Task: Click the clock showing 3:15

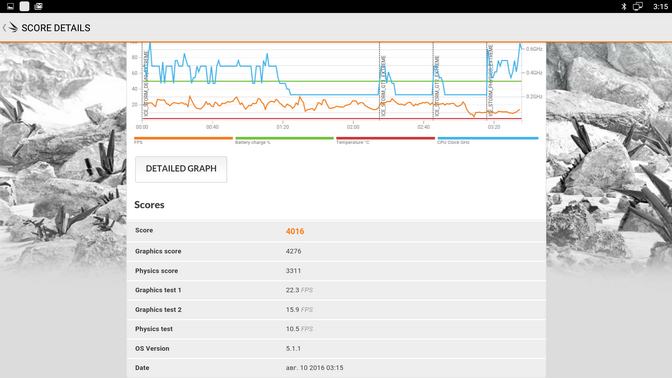Action: click(x=660, y=6)
